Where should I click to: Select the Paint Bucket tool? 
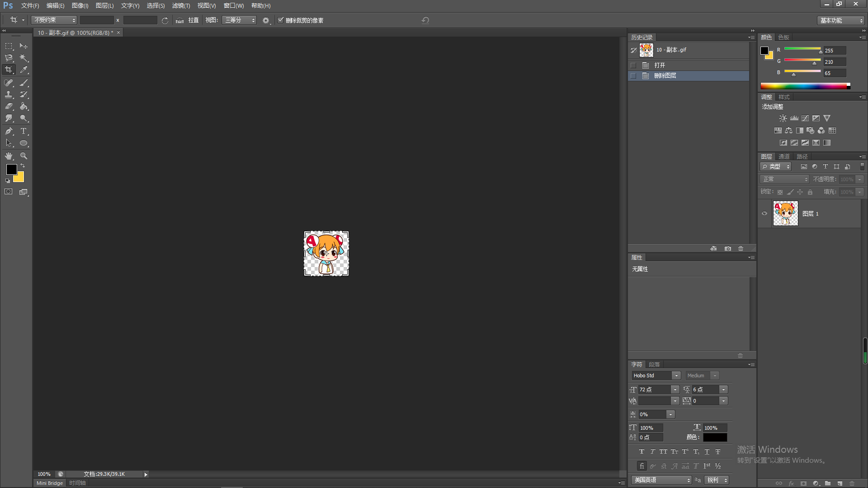pyautogui.click(x=24, y=106)
